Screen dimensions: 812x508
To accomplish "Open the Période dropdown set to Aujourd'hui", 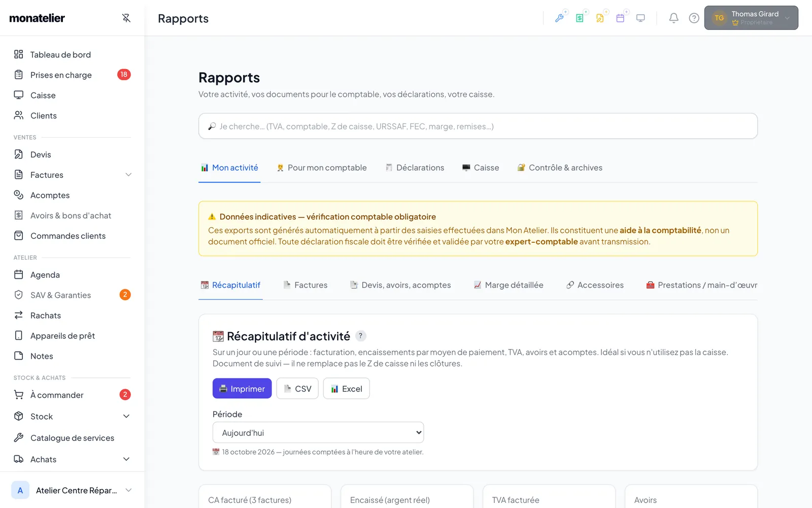I will pyautogui.click(x=318, y=433).
